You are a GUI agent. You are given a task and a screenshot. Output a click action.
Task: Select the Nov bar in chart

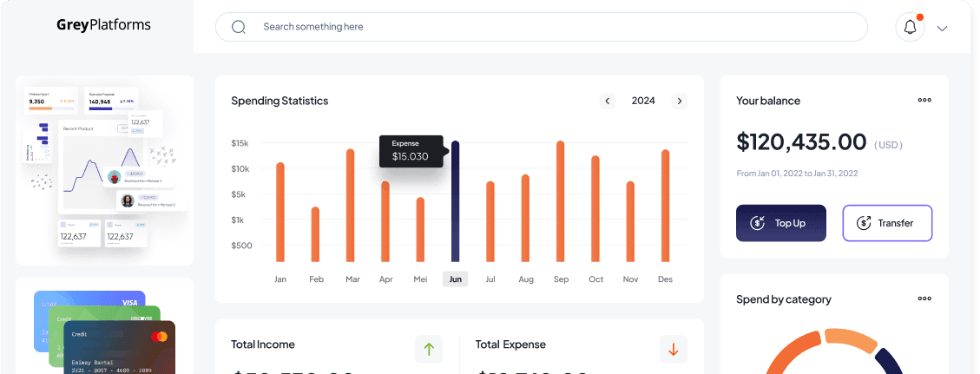point(631,221)
